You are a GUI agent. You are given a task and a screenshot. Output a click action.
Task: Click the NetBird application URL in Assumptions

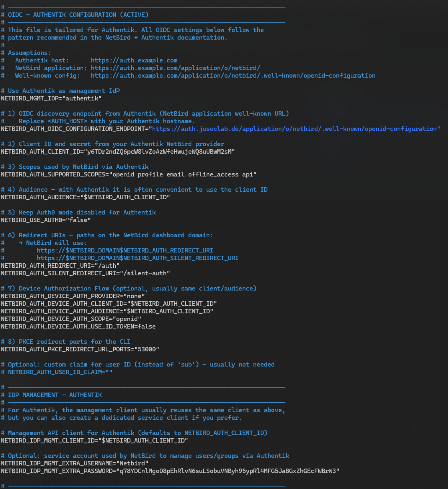click(x=175, y=68)
